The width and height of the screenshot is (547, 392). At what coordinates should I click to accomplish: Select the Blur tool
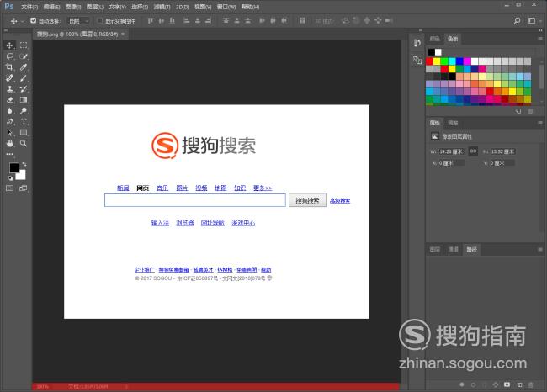pyautogui.click(x=9, y=110)
